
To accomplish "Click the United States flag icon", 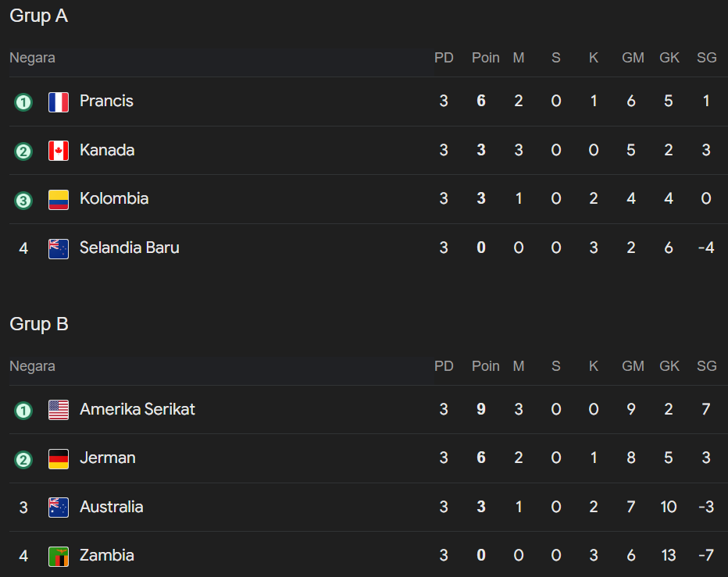I will [59, 410].
